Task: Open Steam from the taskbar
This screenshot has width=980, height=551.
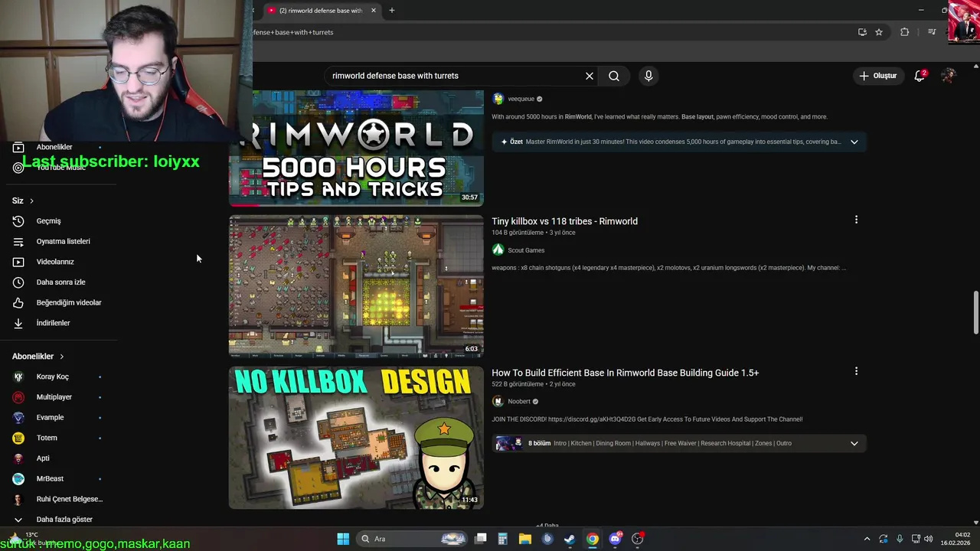Action: pyautogui.click(x=570, y=539)
